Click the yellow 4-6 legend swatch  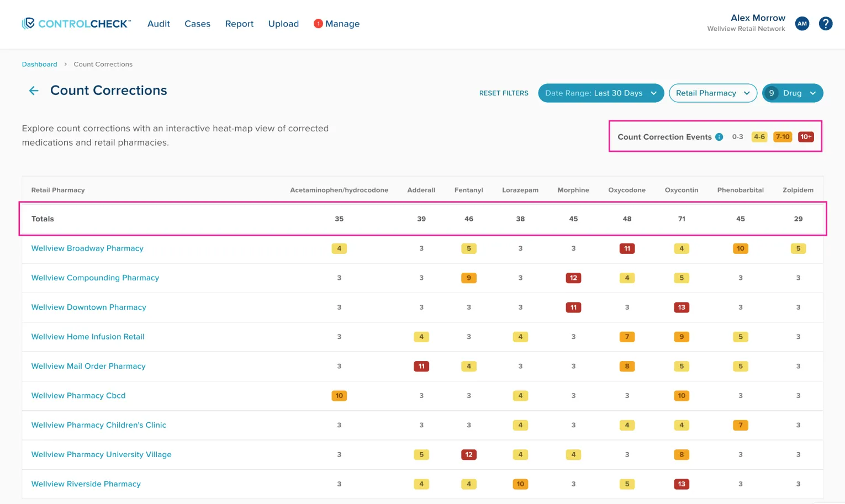759,137
